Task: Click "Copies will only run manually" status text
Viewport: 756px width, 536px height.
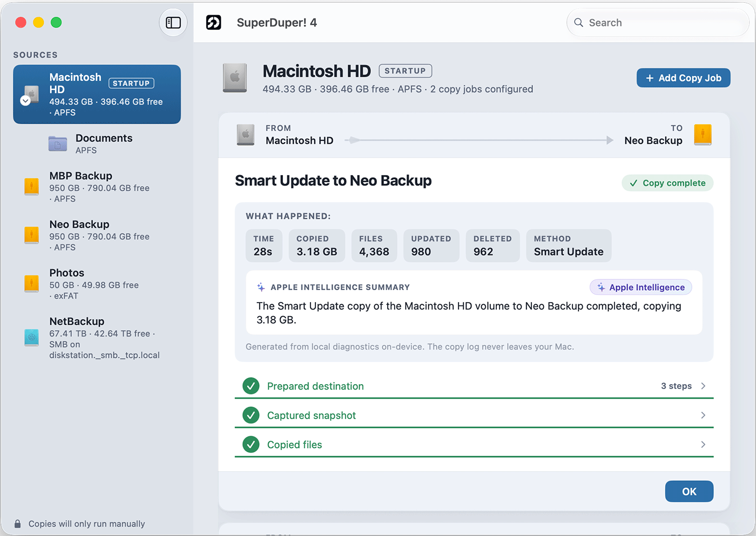Action: [87, 524]
